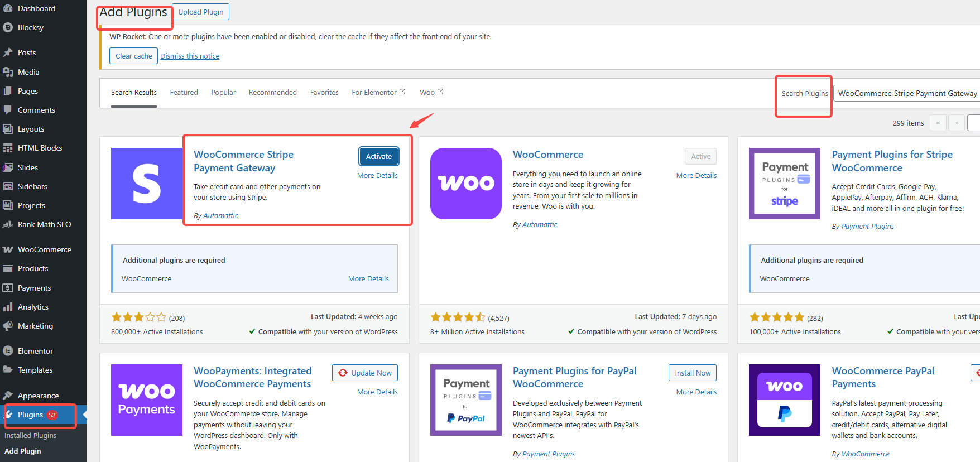
Task: Click the Stripe plugin logo thumbnail
Action: click(x=147, y=184)
